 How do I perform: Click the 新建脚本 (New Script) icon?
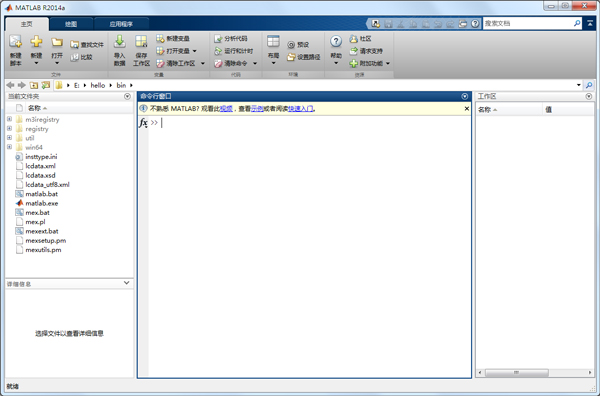pos(16,41)
